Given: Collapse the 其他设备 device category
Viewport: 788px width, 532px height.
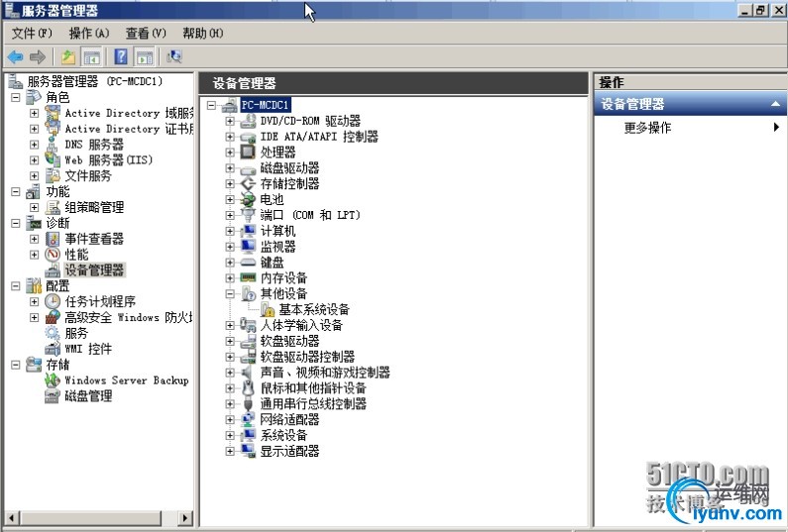Looking at the screenshot, I should 230,294.
